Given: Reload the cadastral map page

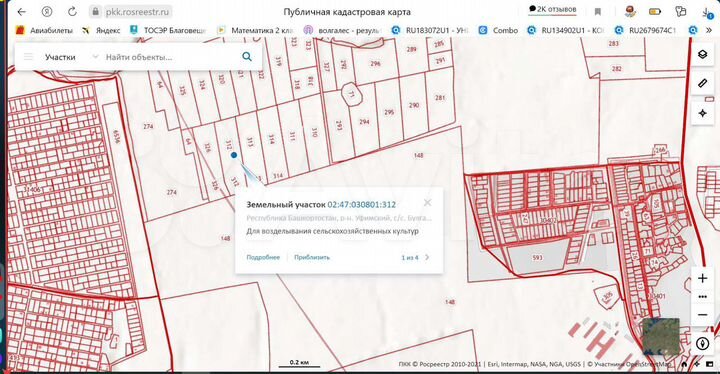Looking at the screenshot, I should [72, 12].
